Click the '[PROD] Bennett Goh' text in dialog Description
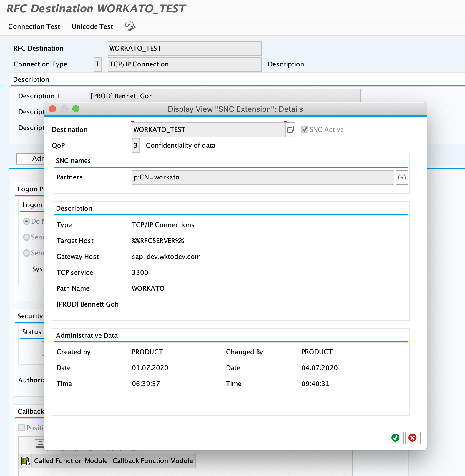The image size is (465, 476). pyautogui.click(x=87, y=304)
